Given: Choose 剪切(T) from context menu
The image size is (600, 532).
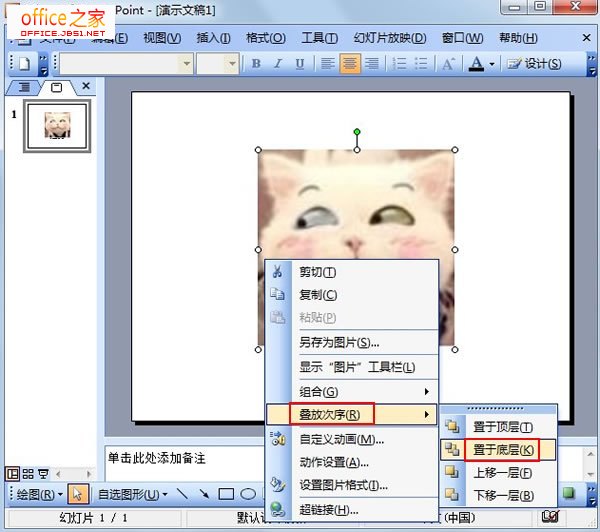Looking at the screenshot, I should click(352, 272).
